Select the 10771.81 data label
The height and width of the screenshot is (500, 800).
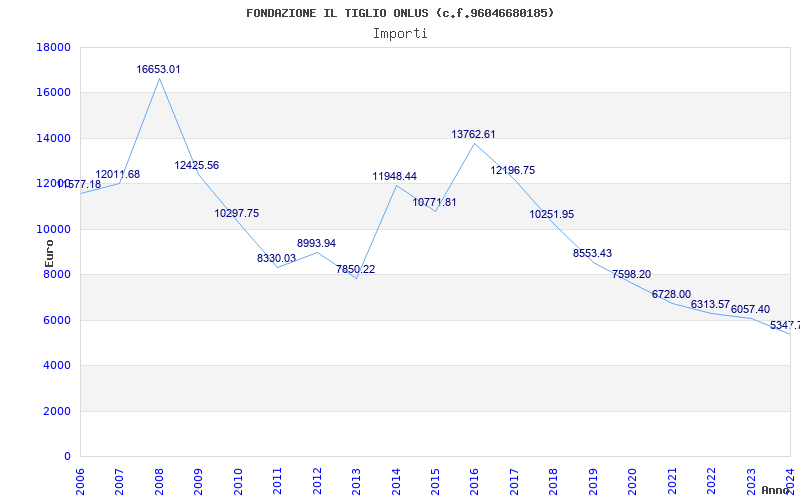[434, 203]
